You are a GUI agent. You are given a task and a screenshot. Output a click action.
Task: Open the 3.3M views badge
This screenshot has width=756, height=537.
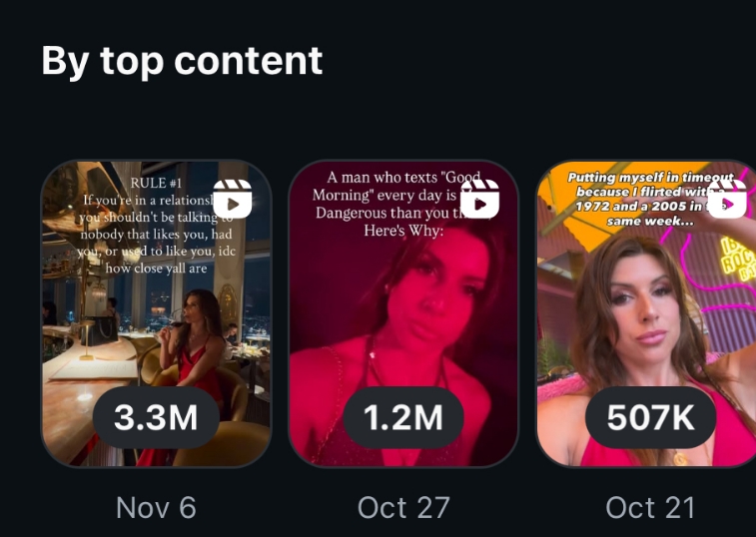156,417
